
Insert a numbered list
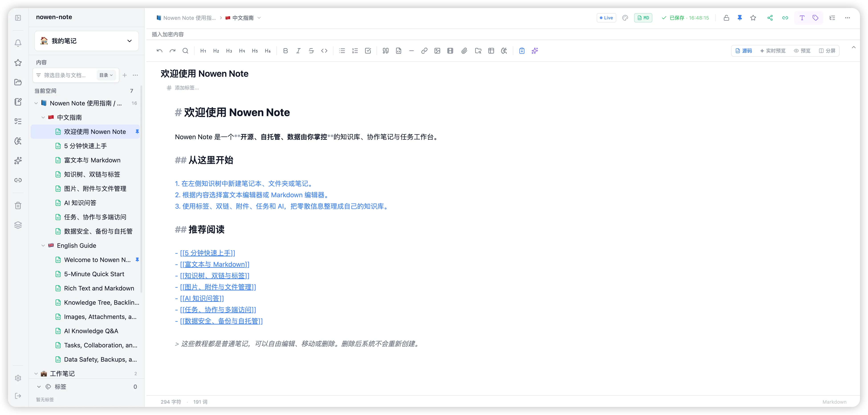[355, 51]
